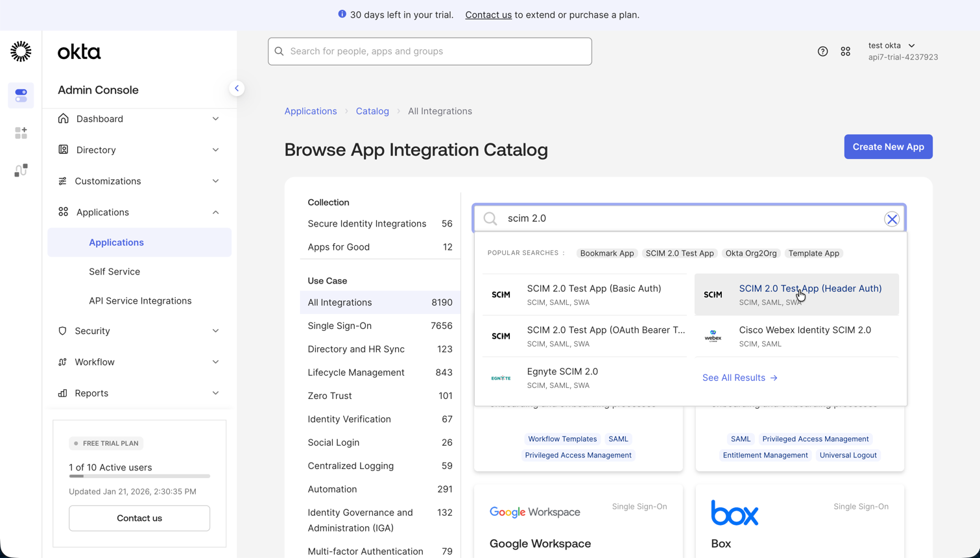Click the workflow connector icon in the left rail
980x558 pixels.
[x=20, y=169]
